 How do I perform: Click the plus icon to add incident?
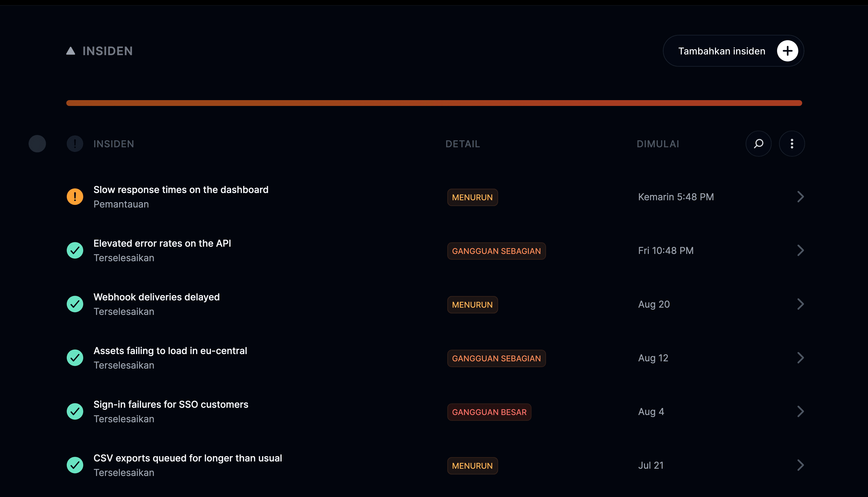pyautogui.click(x=787, y=51)
